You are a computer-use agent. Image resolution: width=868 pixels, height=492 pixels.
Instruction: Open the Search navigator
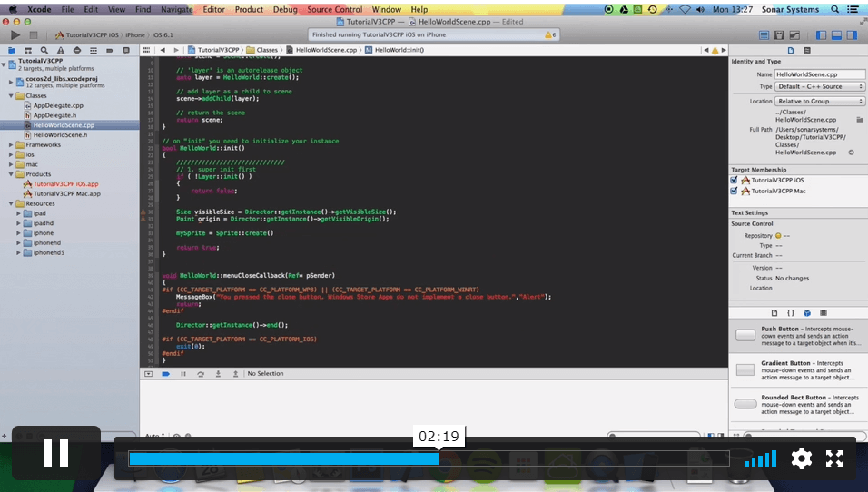[44, 50]
